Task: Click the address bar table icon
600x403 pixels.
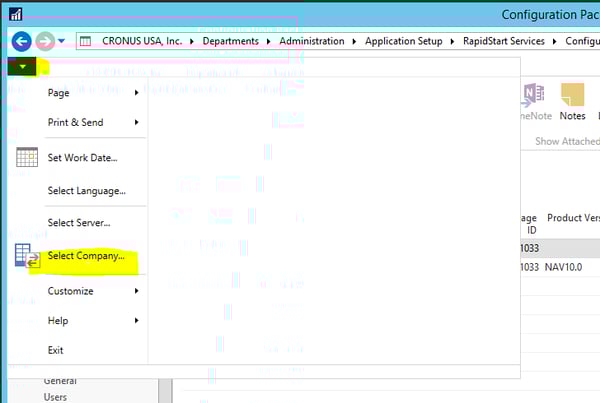Action: pos(85,41)
